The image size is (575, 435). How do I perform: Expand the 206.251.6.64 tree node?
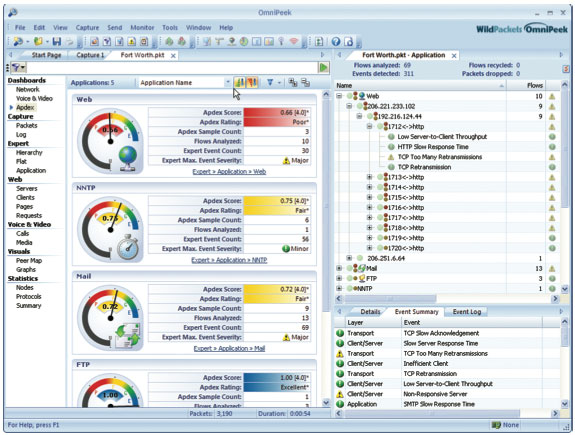(x=349, y=258)
